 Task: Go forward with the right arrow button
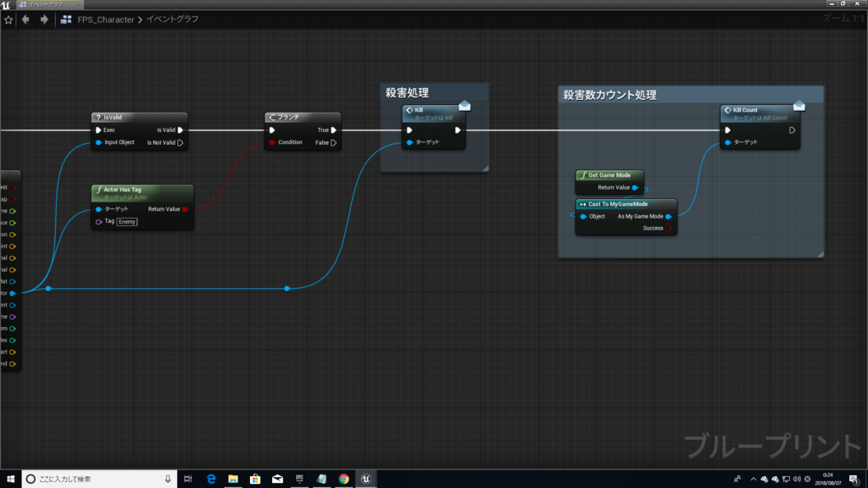(44, 19)
